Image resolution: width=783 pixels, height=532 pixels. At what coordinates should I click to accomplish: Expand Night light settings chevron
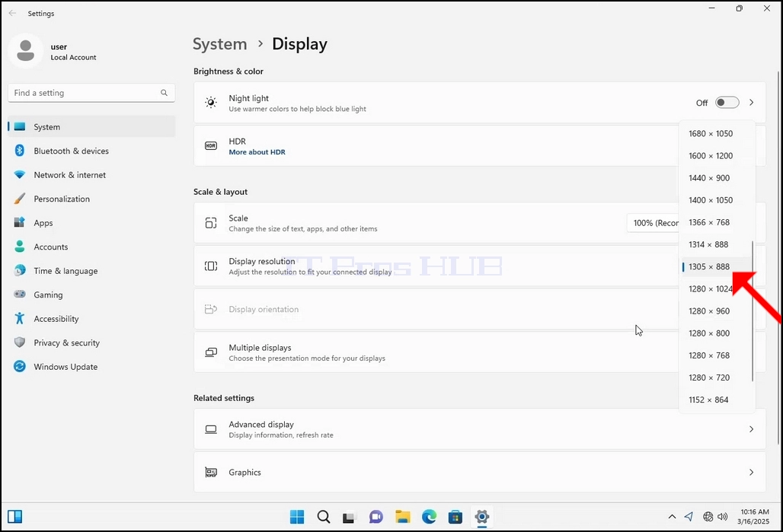point(751,102)
